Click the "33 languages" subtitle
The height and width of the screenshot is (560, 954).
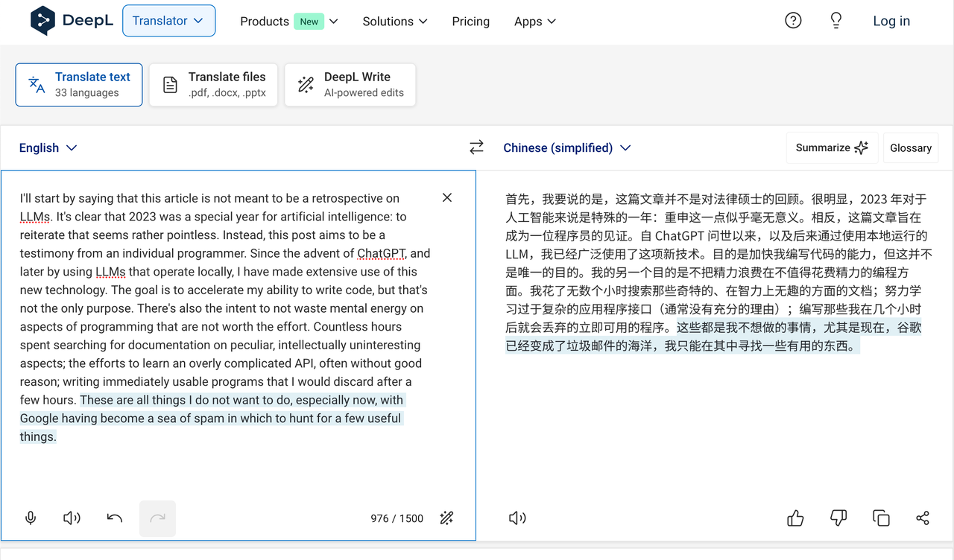coord(87,93)
